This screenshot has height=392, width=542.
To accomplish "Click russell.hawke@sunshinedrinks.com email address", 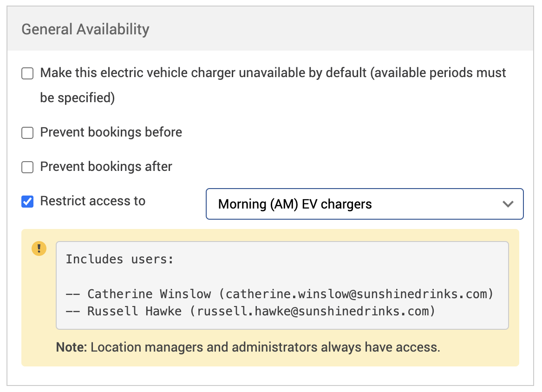I will pyautogui.click(x=312, y=311).
